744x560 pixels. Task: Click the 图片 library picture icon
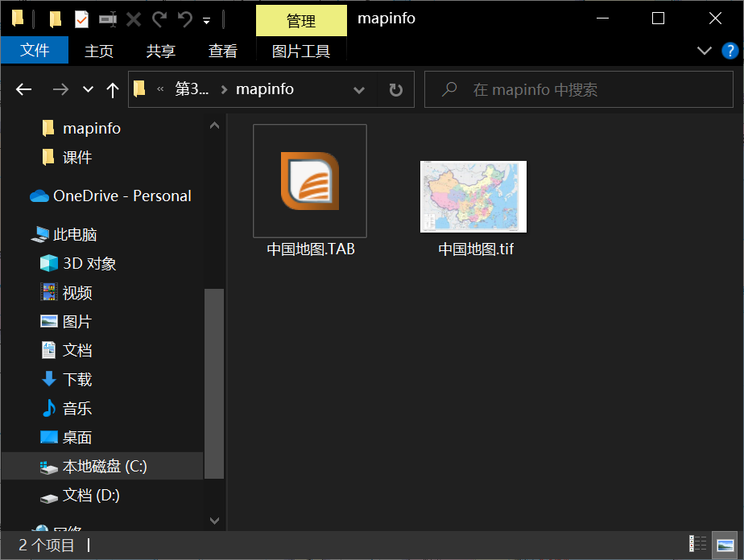tap(49, 322)
